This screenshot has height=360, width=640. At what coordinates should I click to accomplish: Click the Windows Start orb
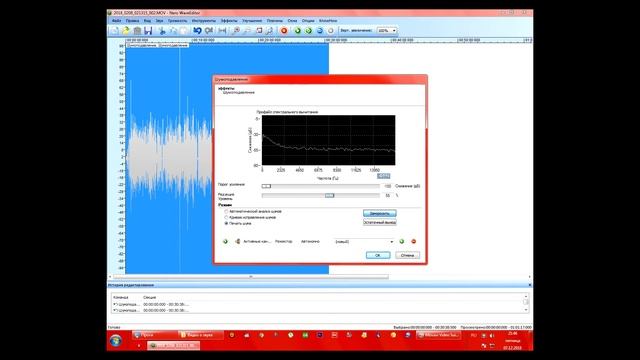[116, 340]
